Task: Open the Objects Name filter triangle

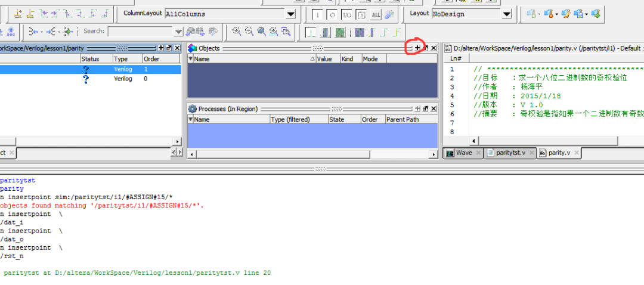Action: click(190, 59)
